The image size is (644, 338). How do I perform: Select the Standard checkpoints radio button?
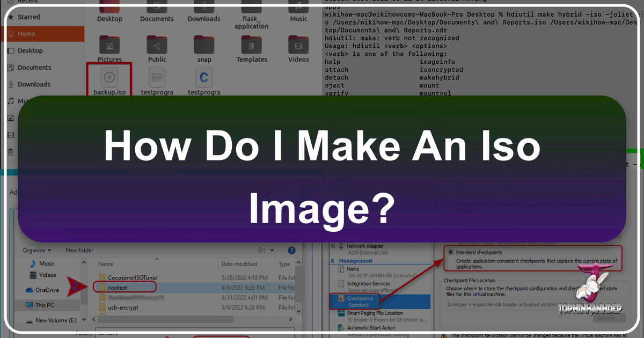451,252
